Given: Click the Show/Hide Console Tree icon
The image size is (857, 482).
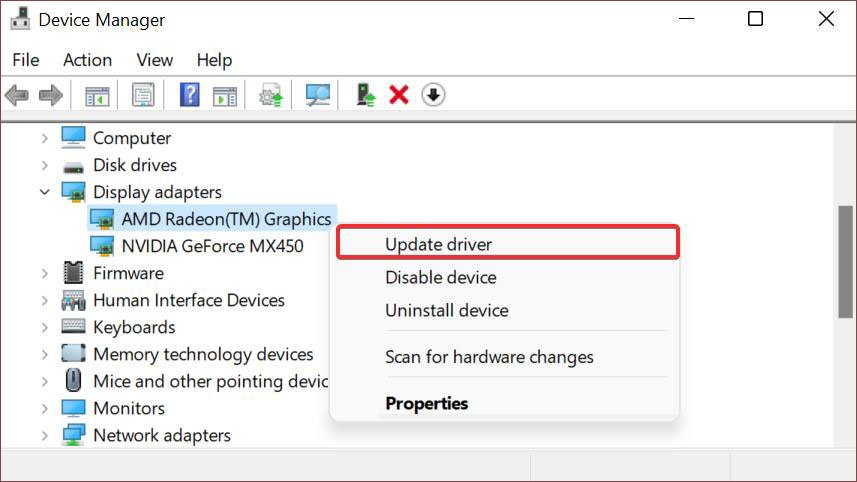Looking at the screenshot, I should pyautogui.click(x=97, y=95).
